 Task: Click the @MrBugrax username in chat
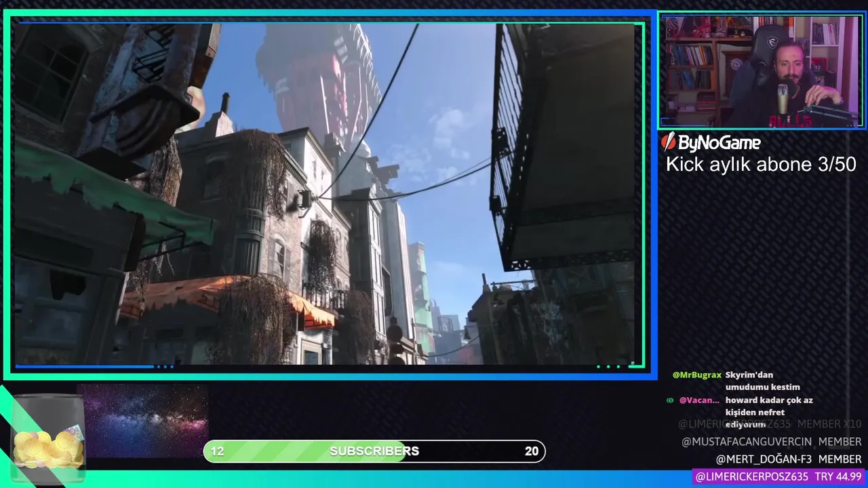point(696,375)
